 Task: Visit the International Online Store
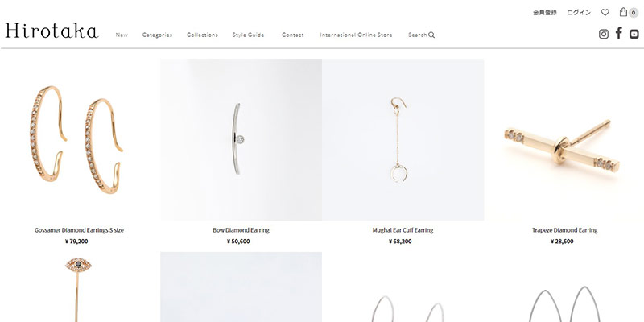click(x=356, y=35)
